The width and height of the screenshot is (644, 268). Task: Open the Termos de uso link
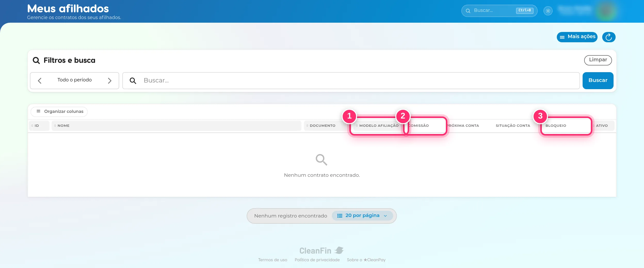pos(272,260)
